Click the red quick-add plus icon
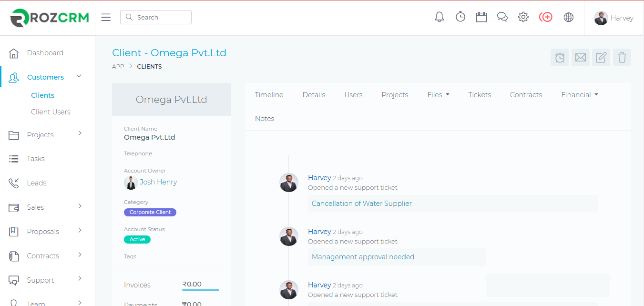The width and height of the screenshot is (644, 306). coord(546,17)
